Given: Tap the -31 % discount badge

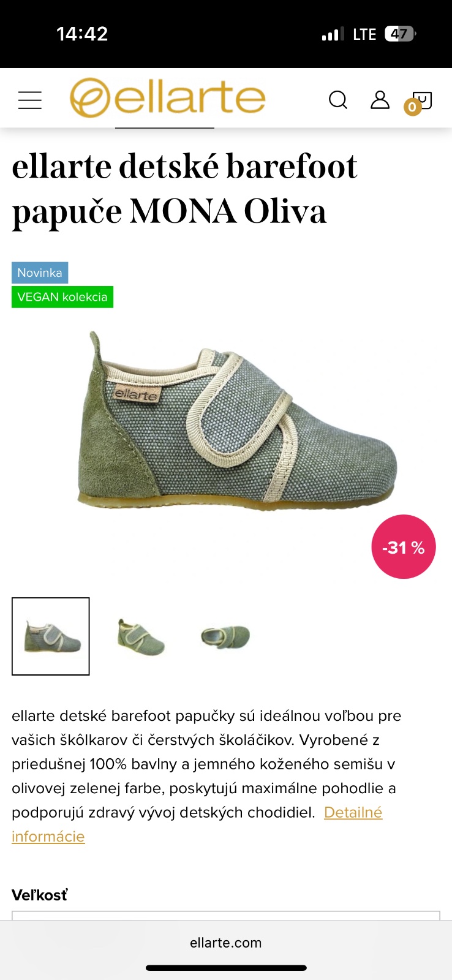Looking at the screenshot, I should tap(403, 547).
